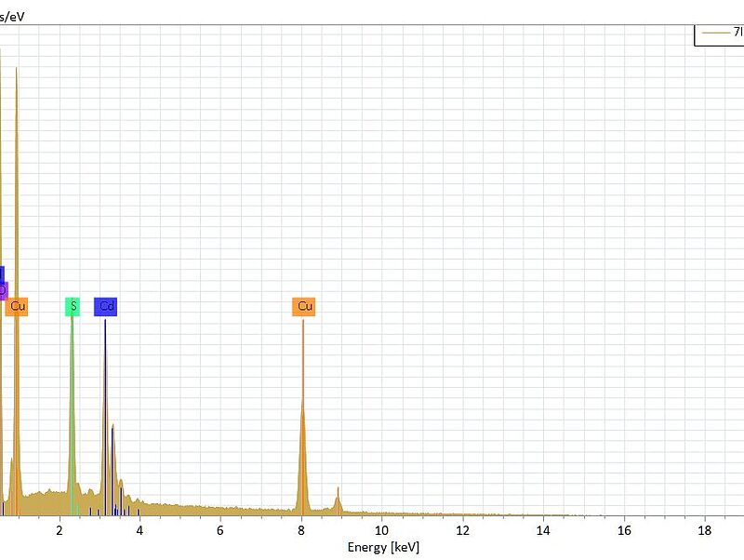Click the s/eV y-axis label
744x560 pixels.
(x=12, y=17)
